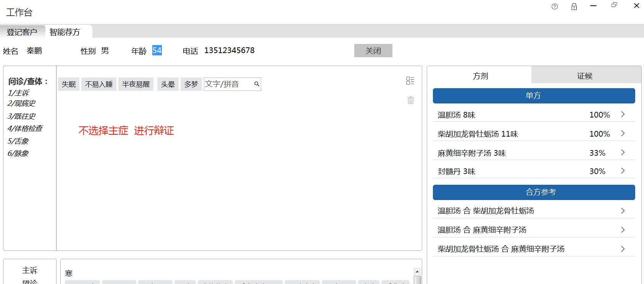Click the red 不选择主症 进行辩证 text
The width and height of the screenshot is (644, 284).
click(126, 131)
